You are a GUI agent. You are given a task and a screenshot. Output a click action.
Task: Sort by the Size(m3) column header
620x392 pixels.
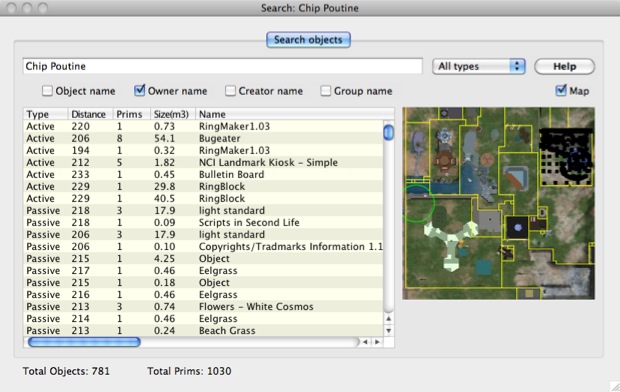(x=173, y=114)
